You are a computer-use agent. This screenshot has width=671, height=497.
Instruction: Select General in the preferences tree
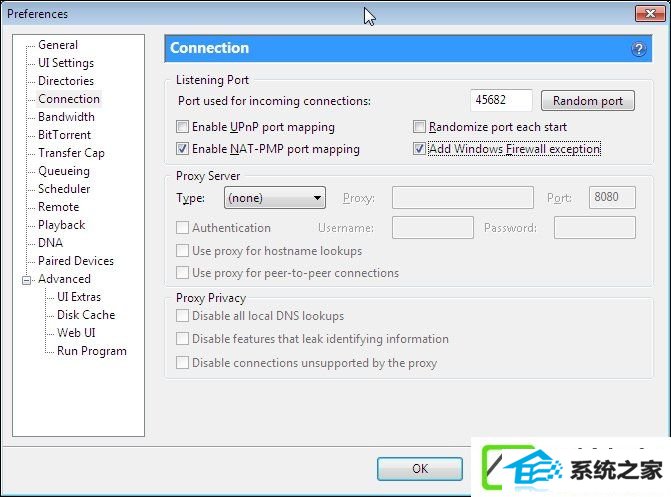(x=58, y=45)
